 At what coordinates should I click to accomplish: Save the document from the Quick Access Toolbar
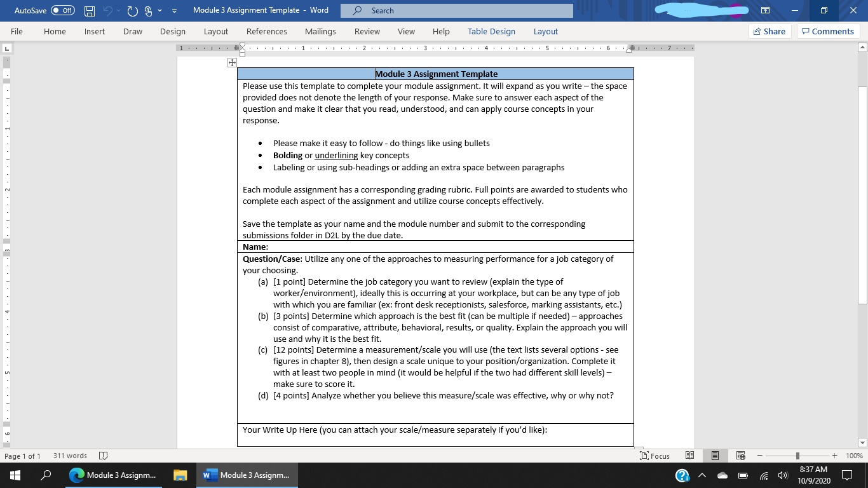tap(88, 10)
